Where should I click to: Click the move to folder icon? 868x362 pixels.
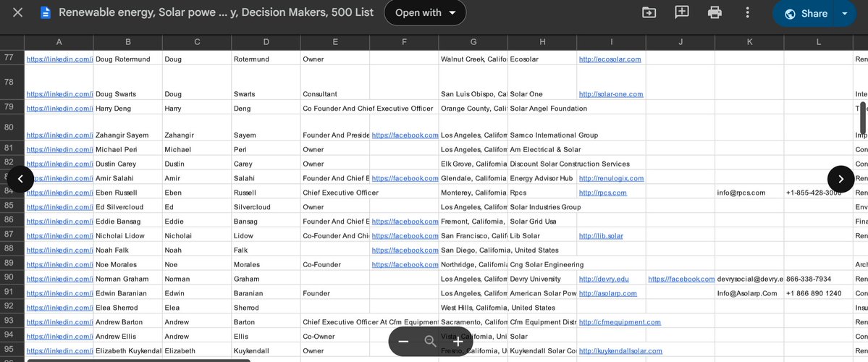[649, 13]
